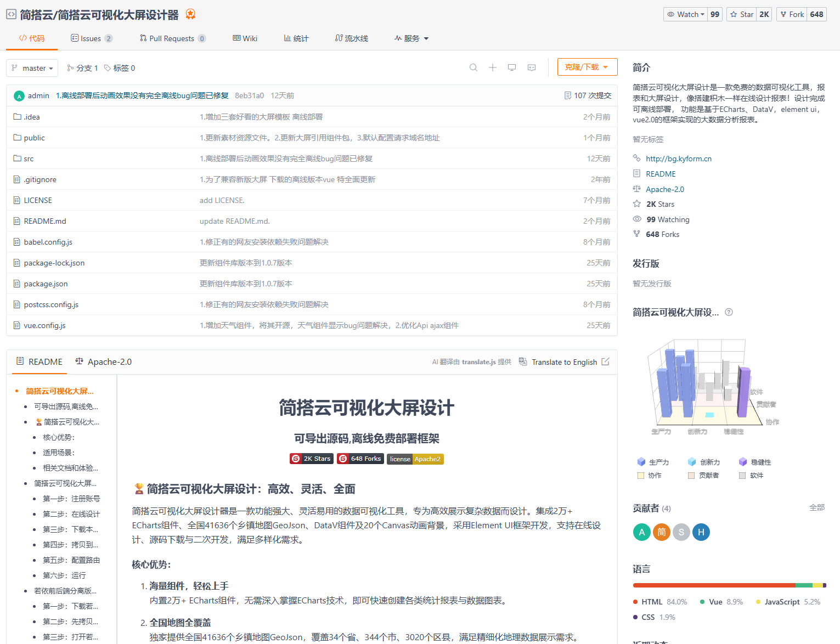Click the orange contributor avatar 简
This screenshot has width=840, height=644.
click(662, 532)
